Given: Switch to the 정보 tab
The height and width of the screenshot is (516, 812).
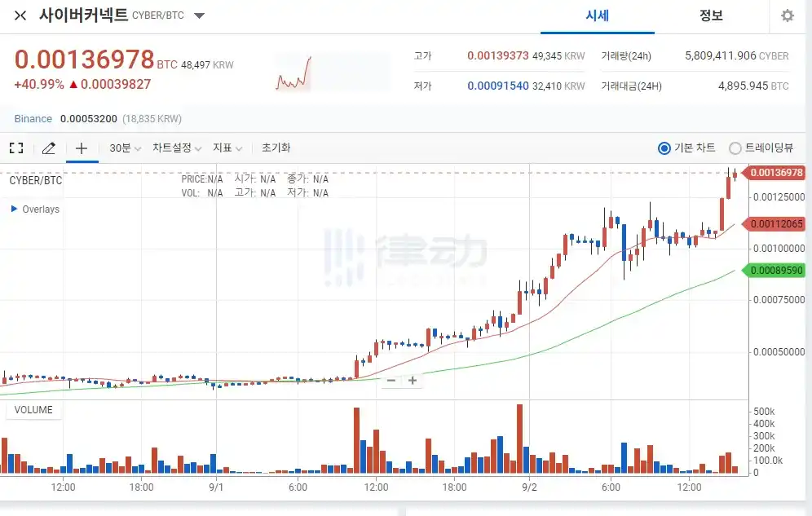Looking at the screenshot, I should 711,15.
